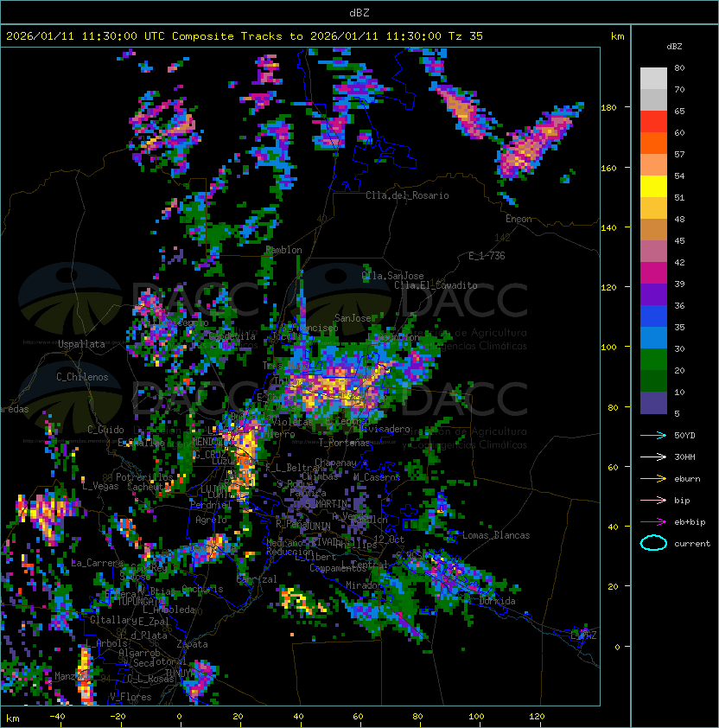Click the '120' tick on horizontal km axis
The width and height of the screenshot is (719, 728).
[537, 717]
